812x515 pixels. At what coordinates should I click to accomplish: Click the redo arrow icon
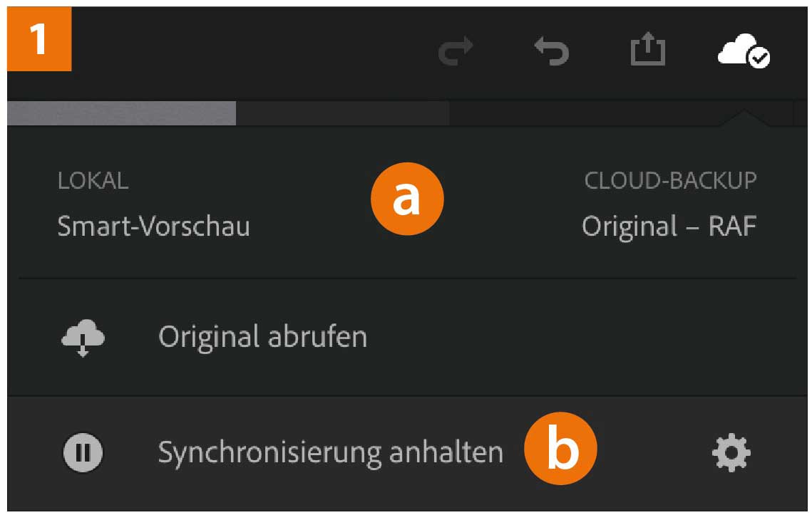(456, 53)
